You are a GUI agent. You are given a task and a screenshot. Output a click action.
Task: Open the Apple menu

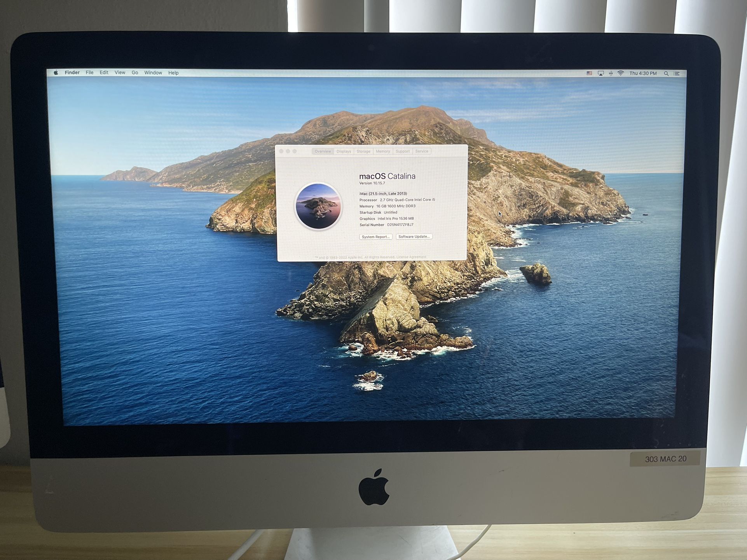coord(56,73)
